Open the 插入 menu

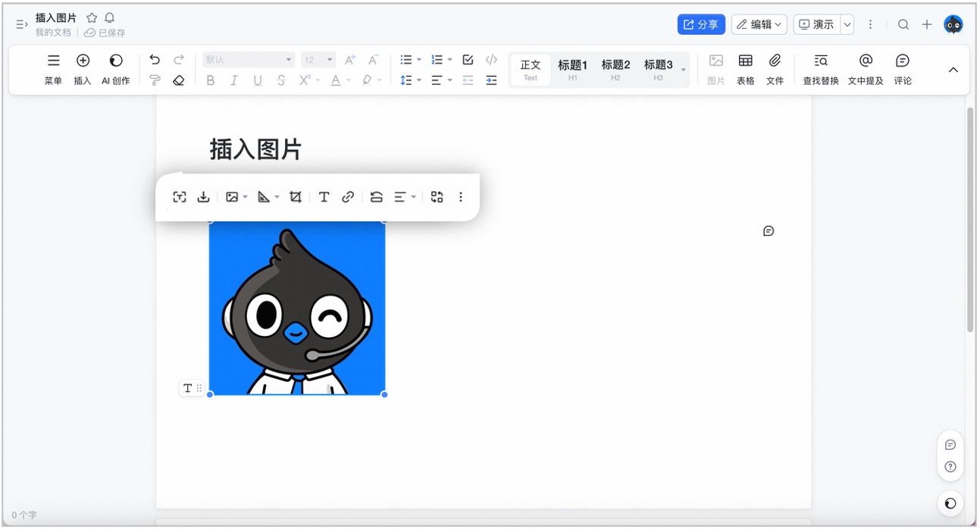point(83,69)
